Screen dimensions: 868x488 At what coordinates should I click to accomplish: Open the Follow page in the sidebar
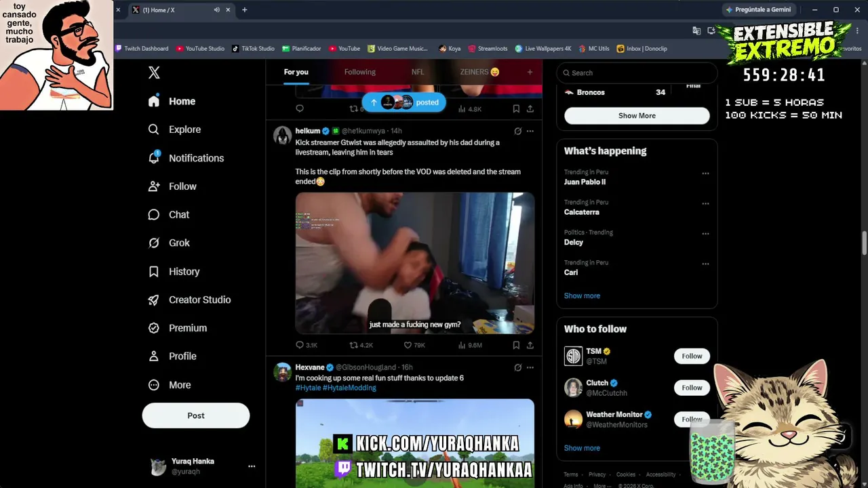point(172,186)
